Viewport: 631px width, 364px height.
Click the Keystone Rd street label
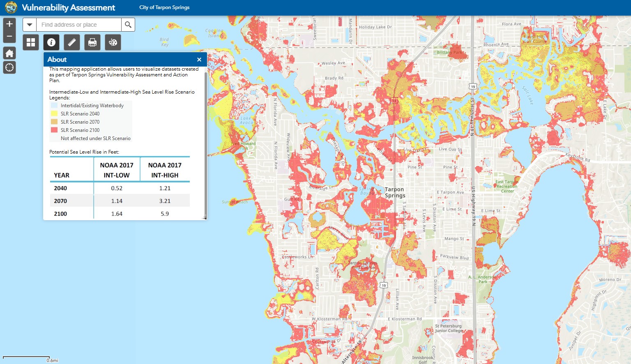578,157
